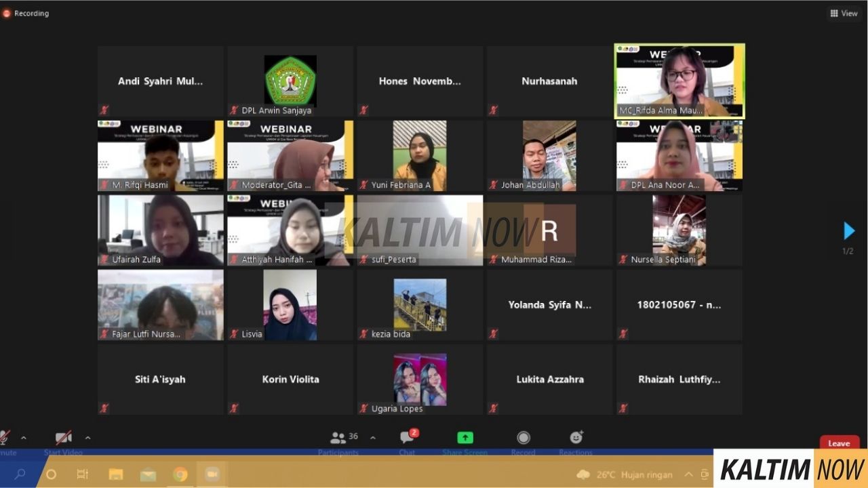Click the red Leave meeting button

(838, 443)
